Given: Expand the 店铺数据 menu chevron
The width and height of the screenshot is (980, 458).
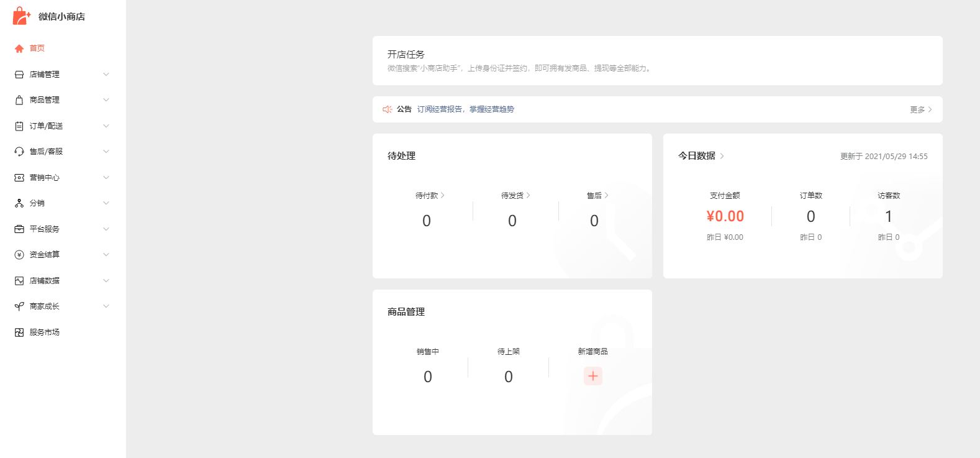Looking at the screenshot, I should click(106, 281).
